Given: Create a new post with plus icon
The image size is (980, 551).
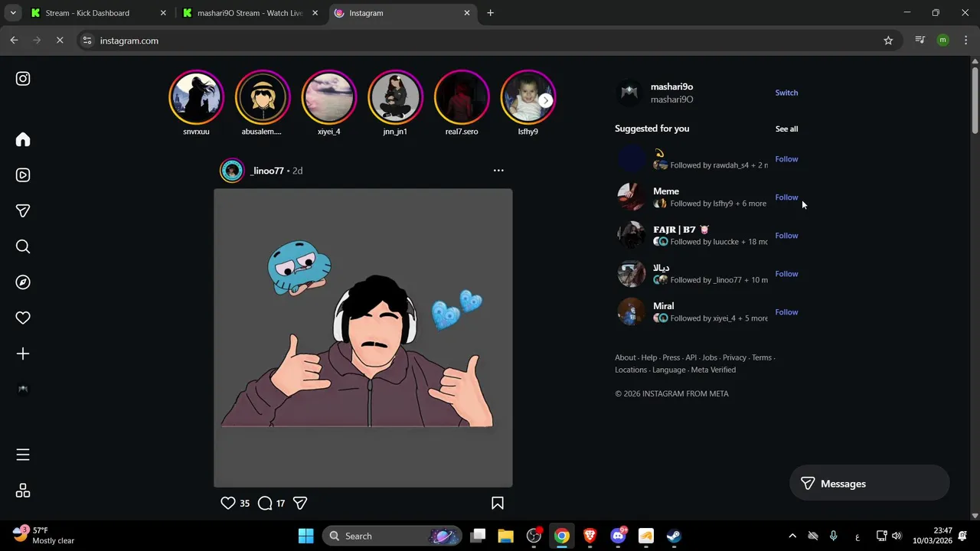Looking at the screenshot, I should (x=23, y=354).
